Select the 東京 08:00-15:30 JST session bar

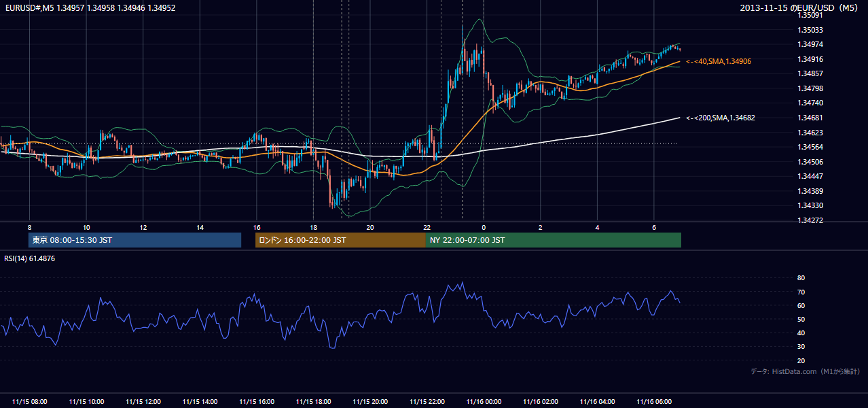coord(135,240)
